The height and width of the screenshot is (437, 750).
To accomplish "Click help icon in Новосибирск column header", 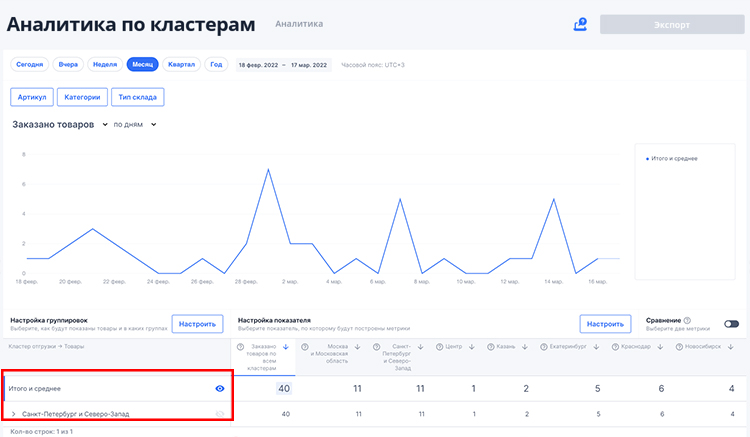I will [680, 347].
